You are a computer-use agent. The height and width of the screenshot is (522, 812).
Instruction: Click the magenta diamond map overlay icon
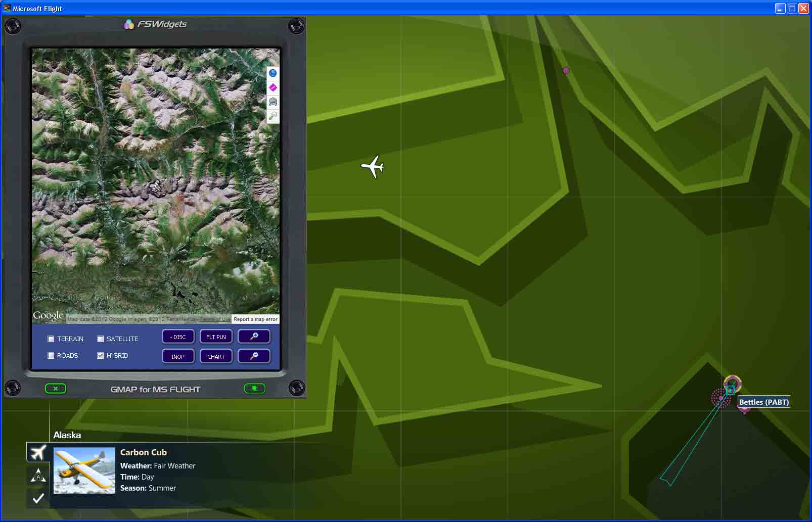pos(273,87)
